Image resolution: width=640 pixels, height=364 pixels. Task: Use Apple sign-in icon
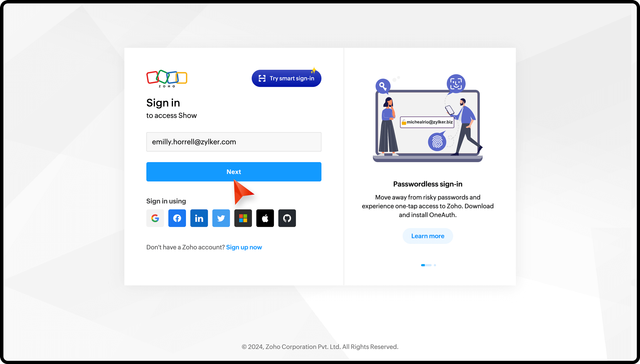click(265, 218)
